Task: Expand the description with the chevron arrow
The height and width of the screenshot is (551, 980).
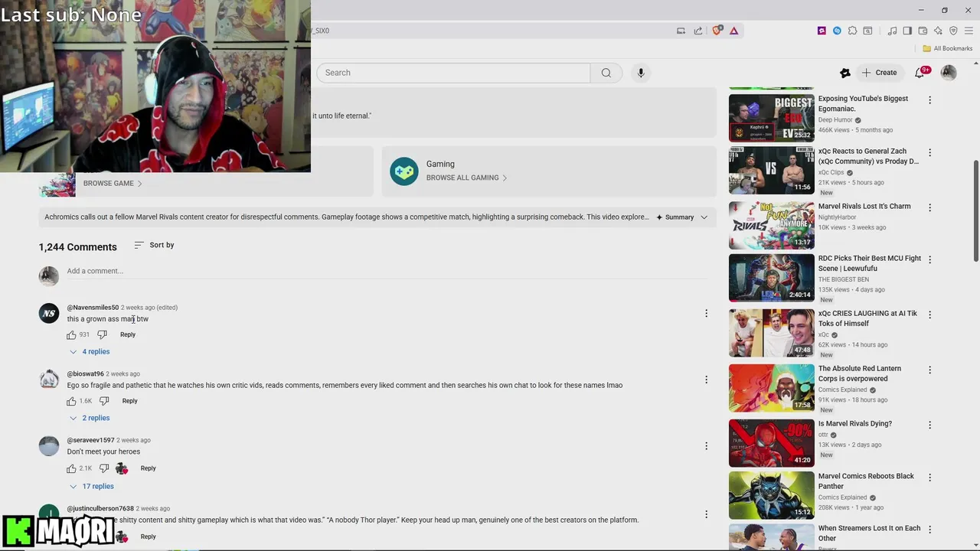Action: [704, 217]
